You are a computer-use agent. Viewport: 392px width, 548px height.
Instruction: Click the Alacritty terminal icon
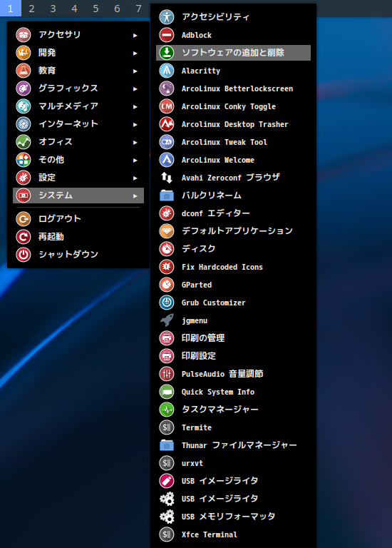coord(167,71)
